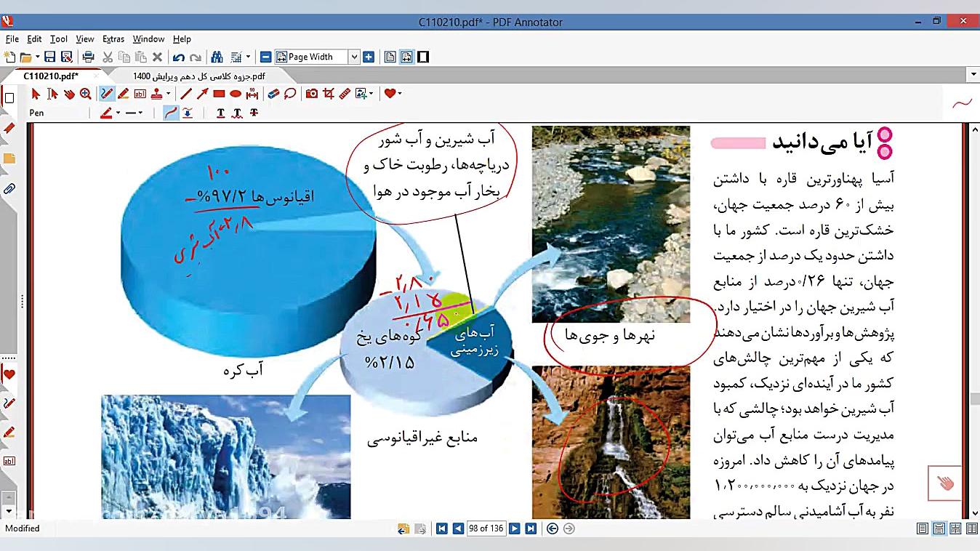Image resolution: width=980 pixels, height=551 pixels.
Task: Select the Eraser tool
Action: 273,94
